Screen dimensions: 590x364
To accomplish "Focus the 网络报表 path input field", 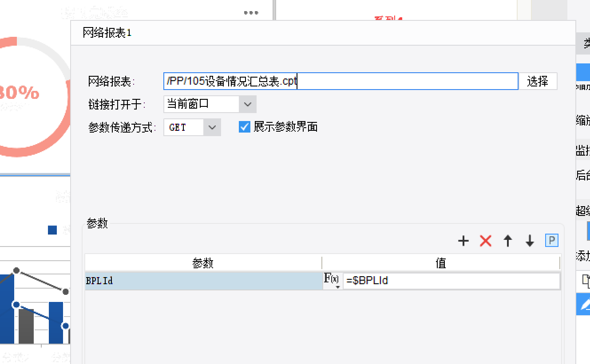I will (x=341, y=81).
